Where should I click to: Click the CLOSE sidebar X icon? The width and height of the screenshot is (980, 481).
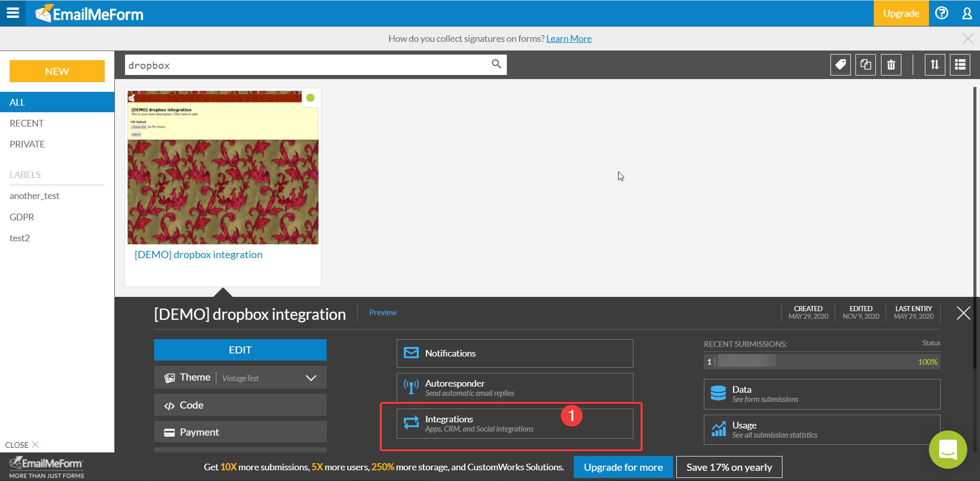tap(35, 445)
